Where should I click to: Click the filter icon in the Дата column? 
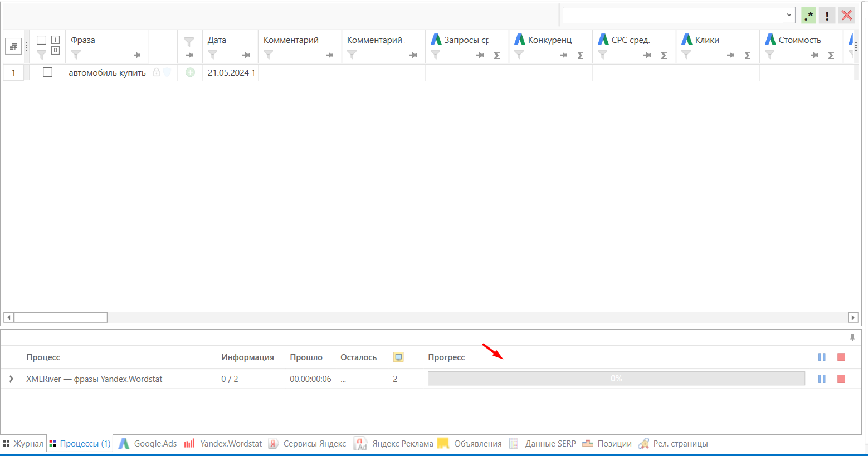[x=212, y=55]
